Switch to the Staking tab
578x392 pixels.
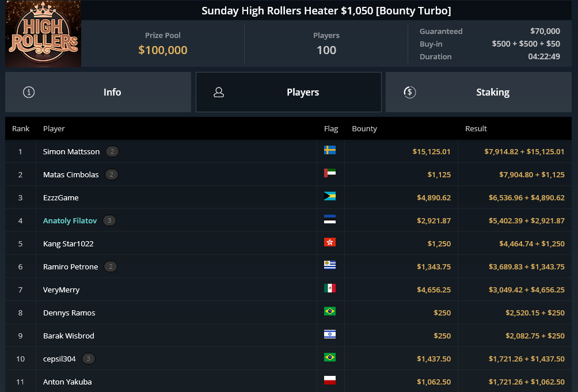click(478, 92)
